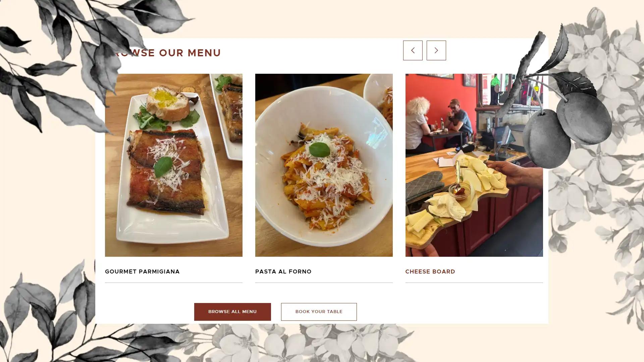Advance carousel with next arrow
The width and height of the screenshot is (644, 362).
pos(436,50)
